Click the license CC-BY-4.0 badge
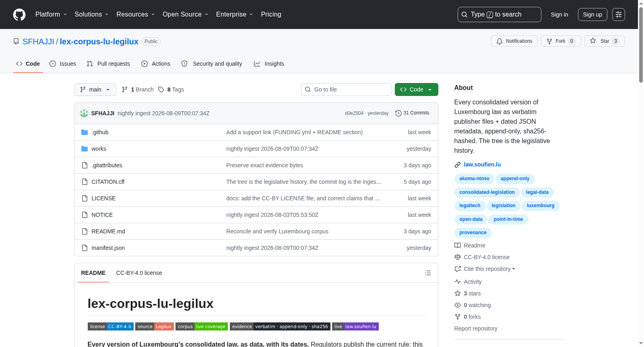Image resolution: width=644 pixels, height=347 pixels. coord(111,326)
